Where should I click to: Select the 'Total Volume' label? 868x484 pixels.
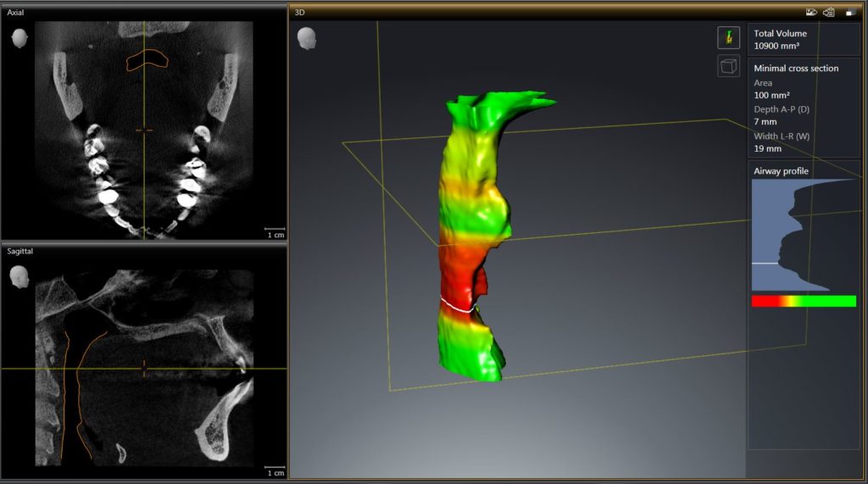point(780,33)
